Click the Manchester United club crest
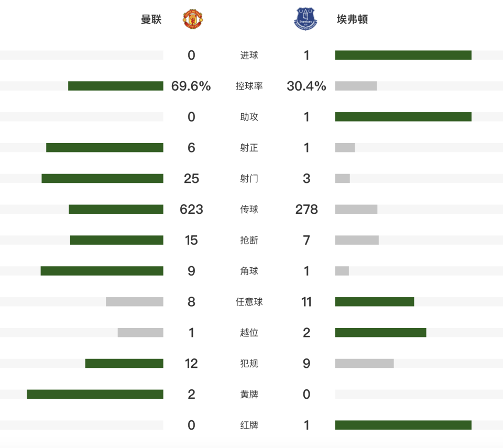Viewport: 503px width, 448px height. click(x=193, y=19)
